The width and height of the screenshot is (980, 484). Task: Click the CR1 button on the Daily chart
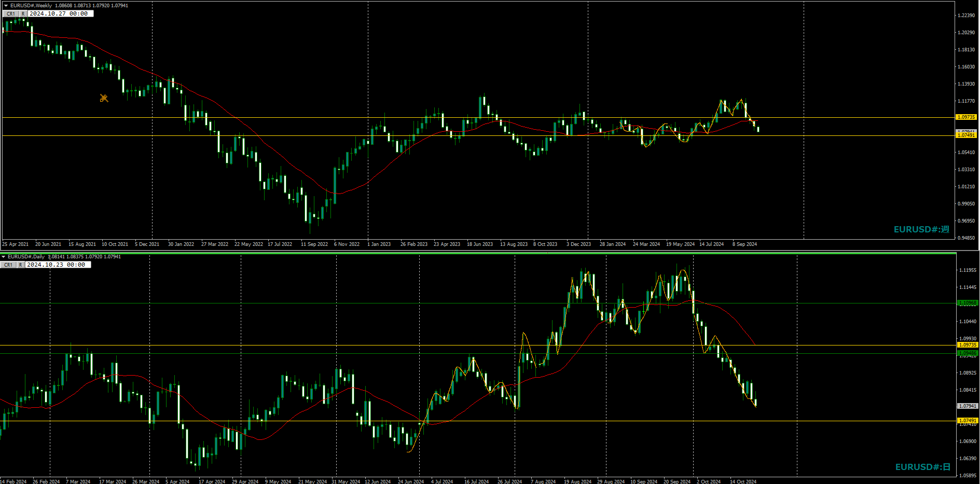tap(8, 265)
